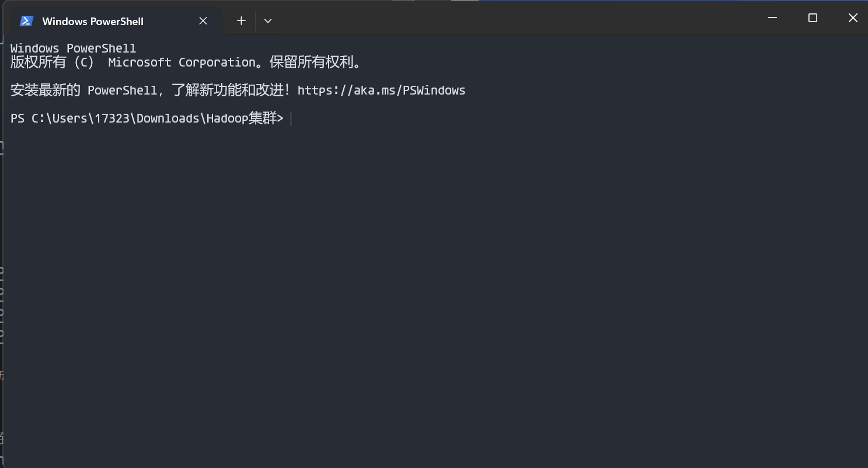The height and width of the screenshot is (468, 868).
Task: Click the empty tab strip space
Action: 525,21
